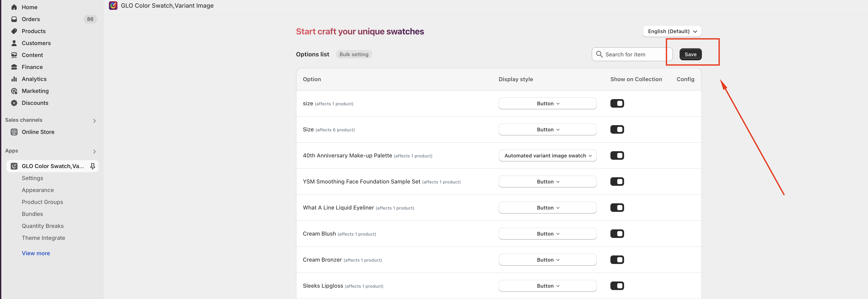Click the Discounts badge icon

pos(14,103)
